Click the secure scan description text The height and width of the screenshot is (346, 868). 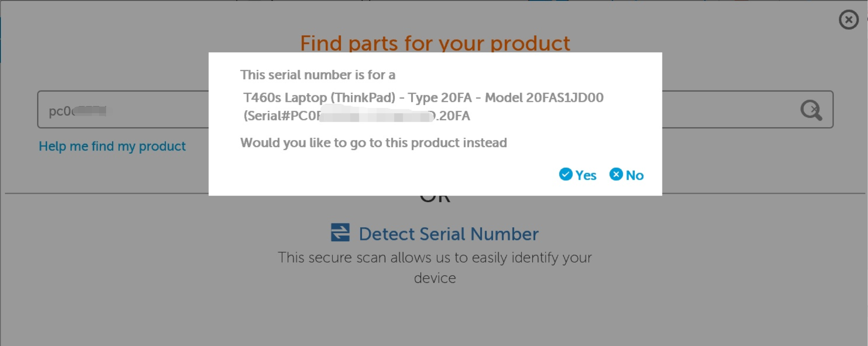click(x=434, y=258)
